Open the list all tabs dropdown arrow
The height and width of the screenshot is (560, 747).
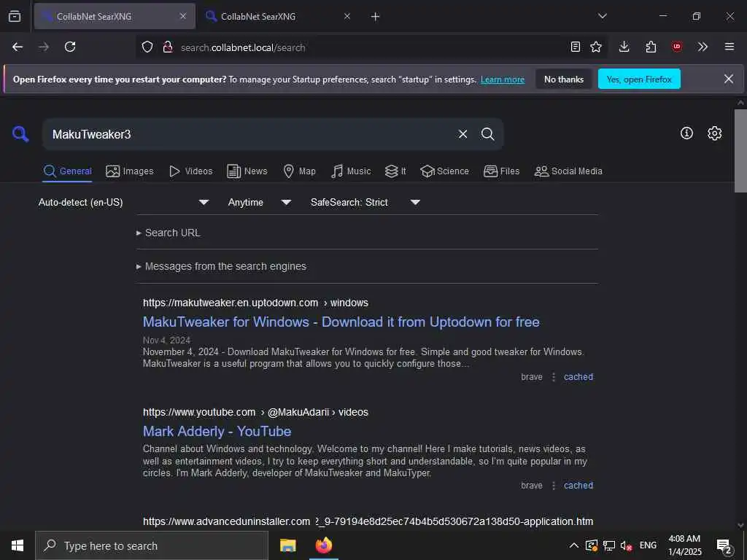pyautogui.click(x=602, y=16)
